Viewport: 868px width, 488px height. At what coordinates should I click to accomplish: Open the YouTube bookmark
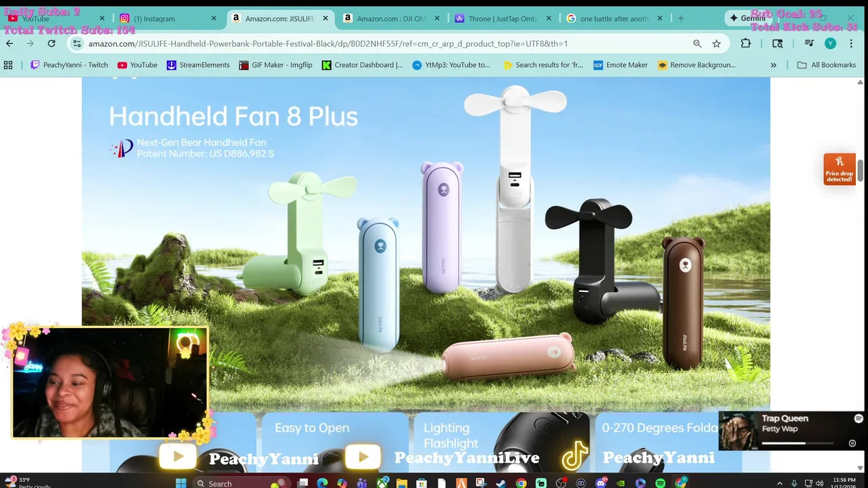137,65
